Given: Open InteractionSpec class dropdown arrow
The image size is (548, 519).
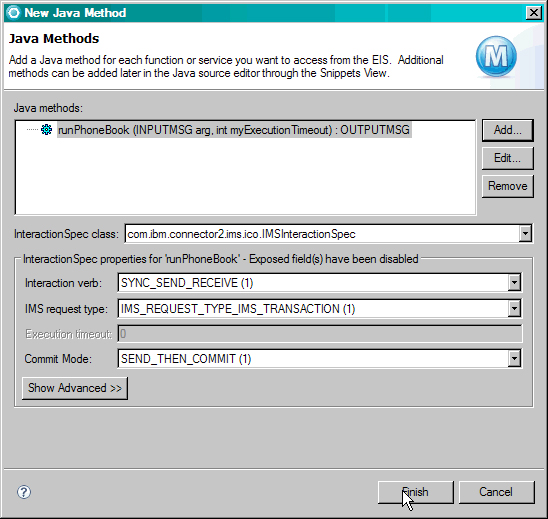Looking at the screenshot, I should tap(525, 234).
